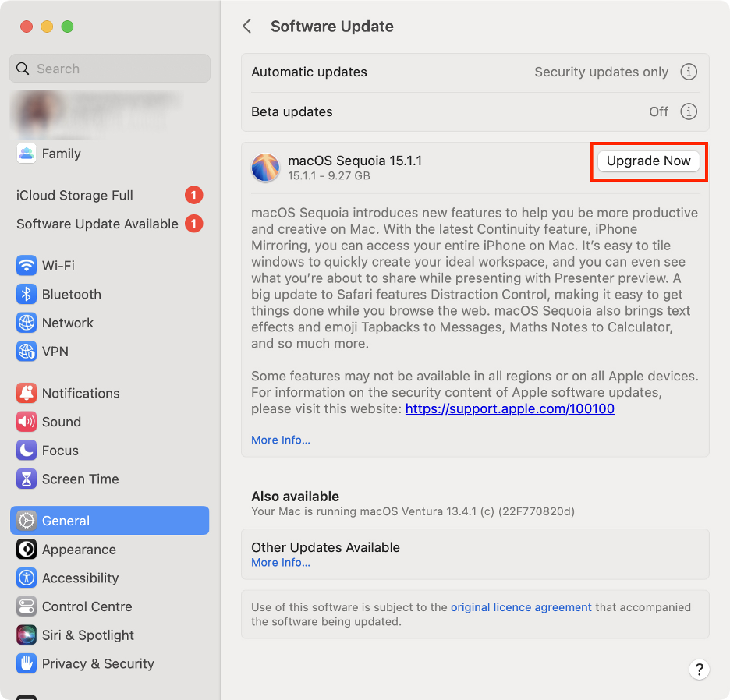The width and height of the screenshot is (730, 700).
Task: Open the Automatic updates info popover
Action: (x=689, y=72)
